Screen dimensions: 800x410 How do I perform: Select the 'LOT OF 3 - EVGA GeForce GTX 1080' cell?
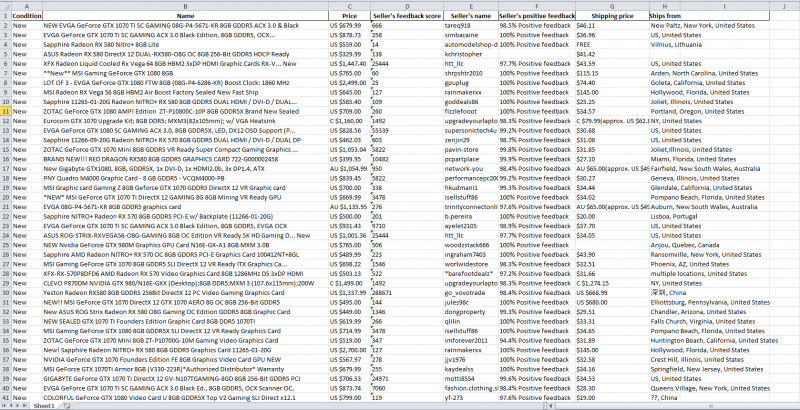coord(185,83)
